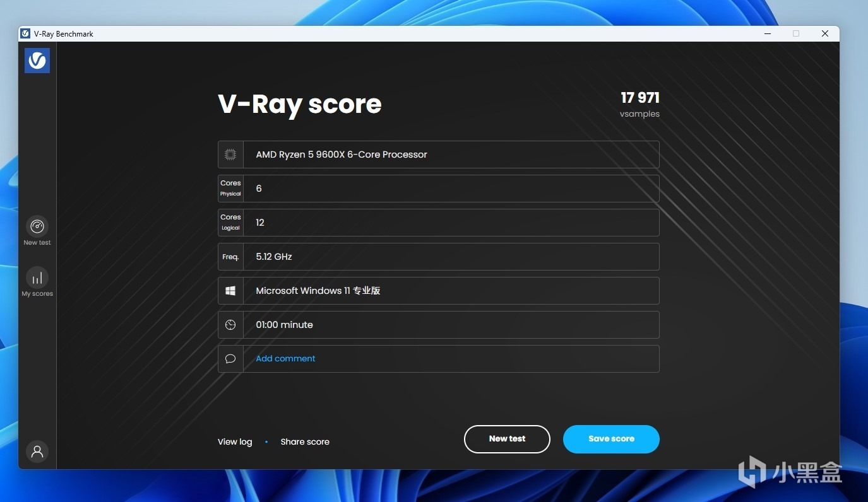Open the View log link
Image resolution: width=868 pixels, height=502 pixels.
click(x=235, y=441)
